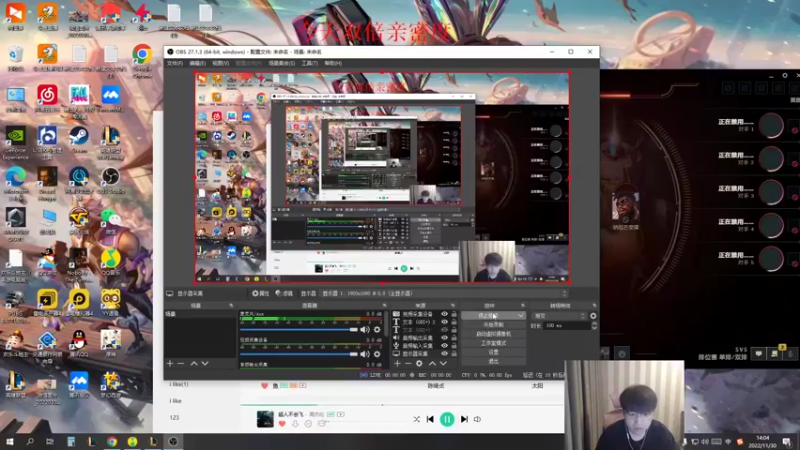
Task: Open 属性 for the selected source
Action: coord(261,293)
